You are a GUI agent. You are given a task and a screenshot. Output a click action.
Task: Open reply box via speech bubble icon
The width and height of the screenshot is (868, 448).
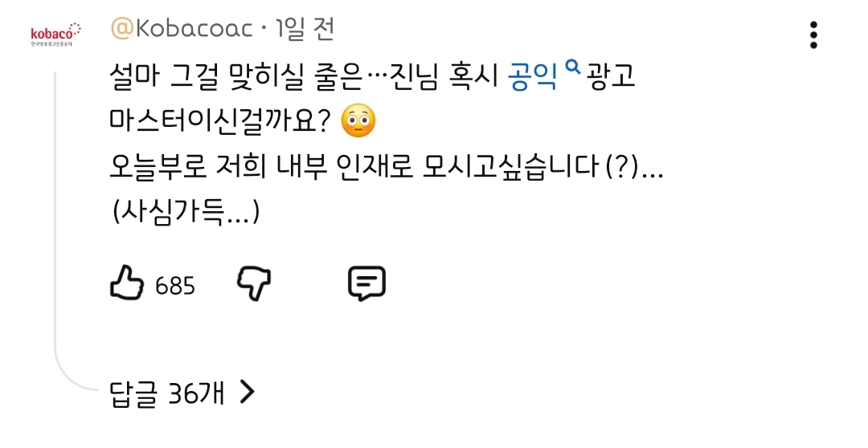pyautogui.click(x=366, y=283)
